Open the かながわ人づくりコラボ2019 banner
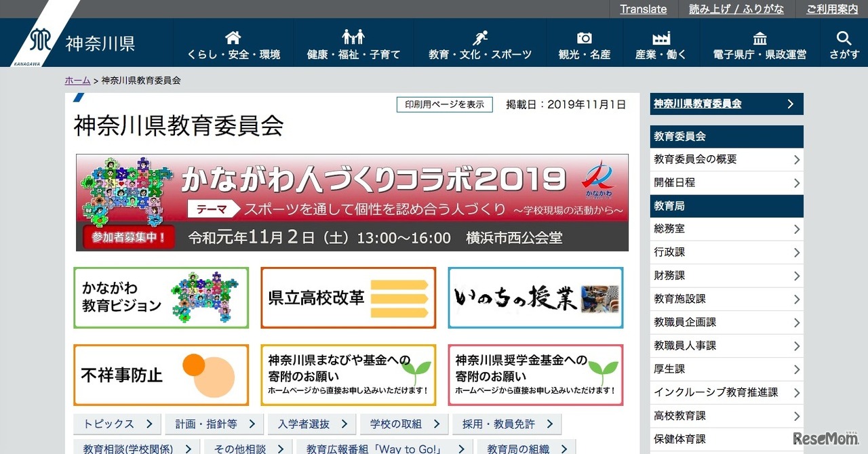The image size is (868, 454). (353, 202)
